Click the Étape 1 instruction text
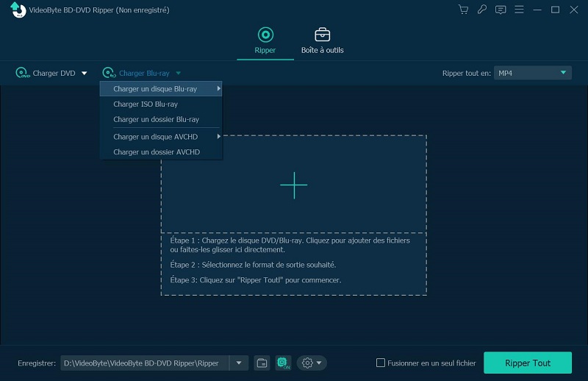Viewport: 588px width, 381px height. (290, 245)
